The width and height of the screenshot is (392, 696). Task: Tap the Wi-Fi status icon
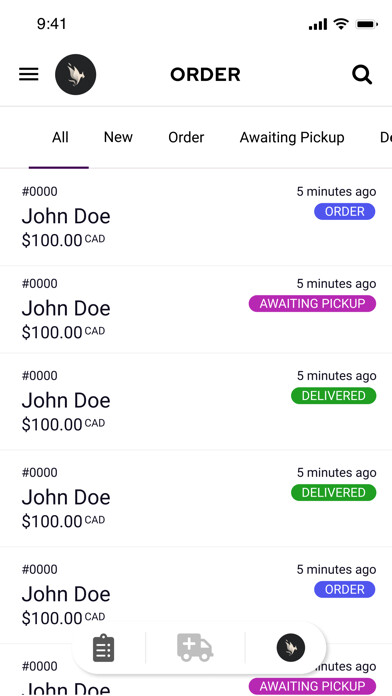(341, 24)
